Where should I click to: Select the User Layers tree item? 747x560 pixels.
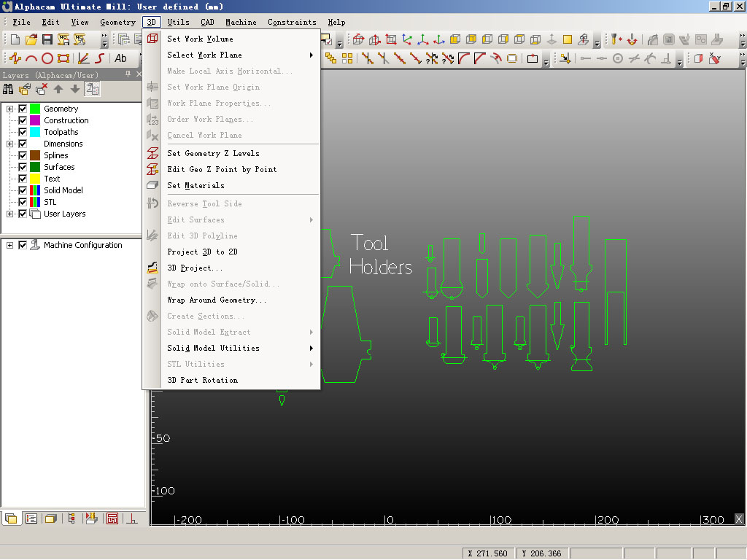click(x=65, y=214)
